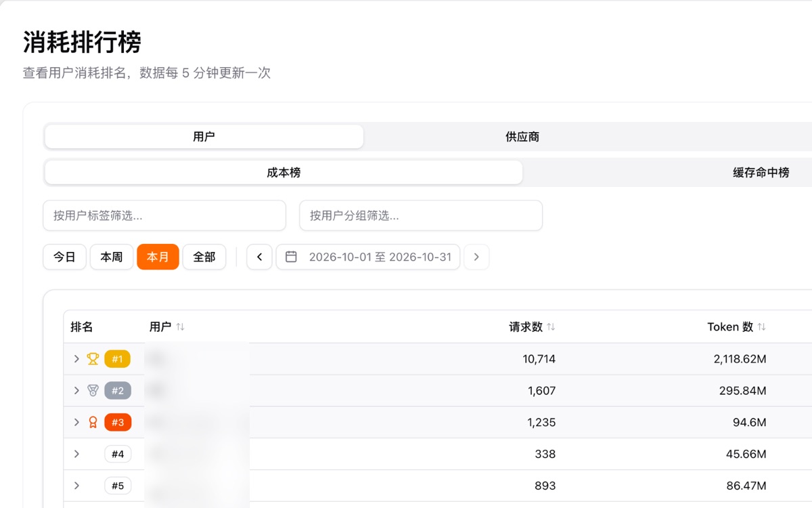This screenshot has height=508, width=812.
Task: Click the request count 893
Action: point(545,486)
